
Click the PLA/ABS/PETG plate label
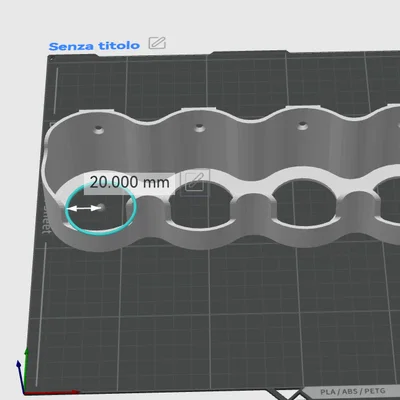click(353, 391)
